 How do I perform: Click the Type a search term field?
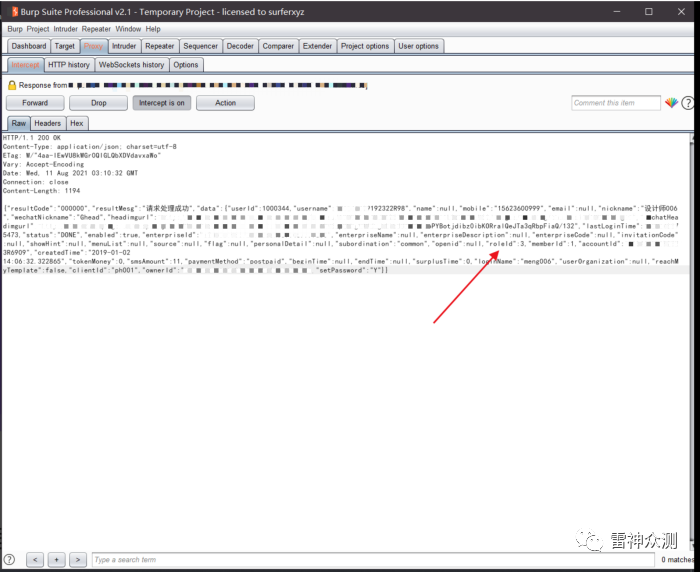pos(373,559)
